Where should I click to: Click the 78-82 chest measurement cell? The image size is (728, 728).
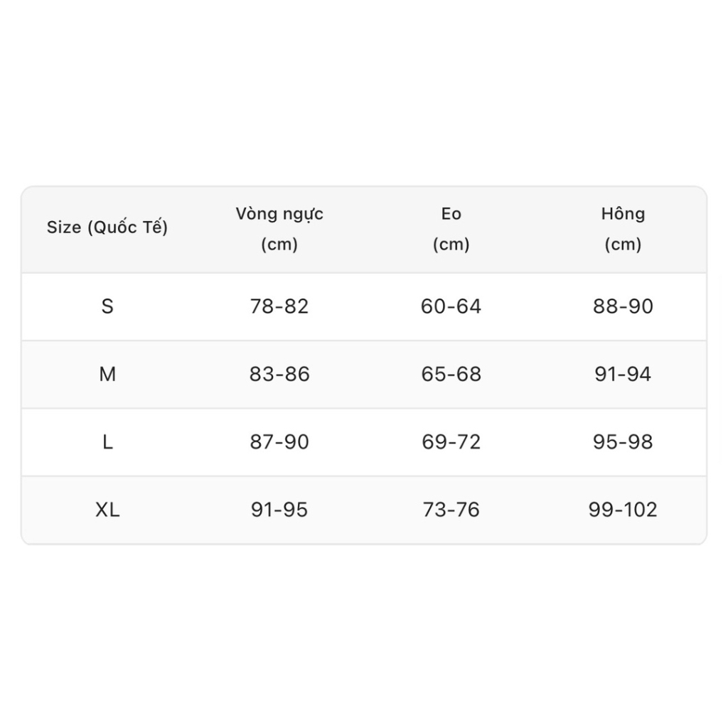[279, 306]
